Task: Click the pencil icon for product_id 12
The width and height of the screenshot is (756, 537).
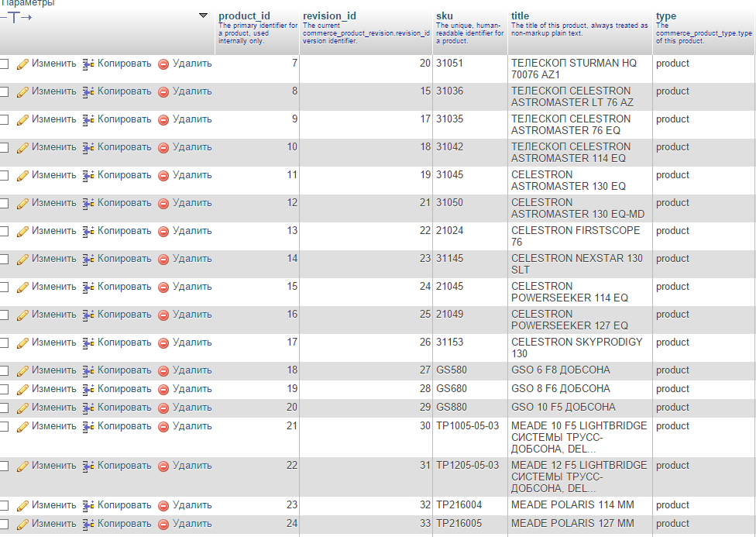Action: (x=22, y=204)
